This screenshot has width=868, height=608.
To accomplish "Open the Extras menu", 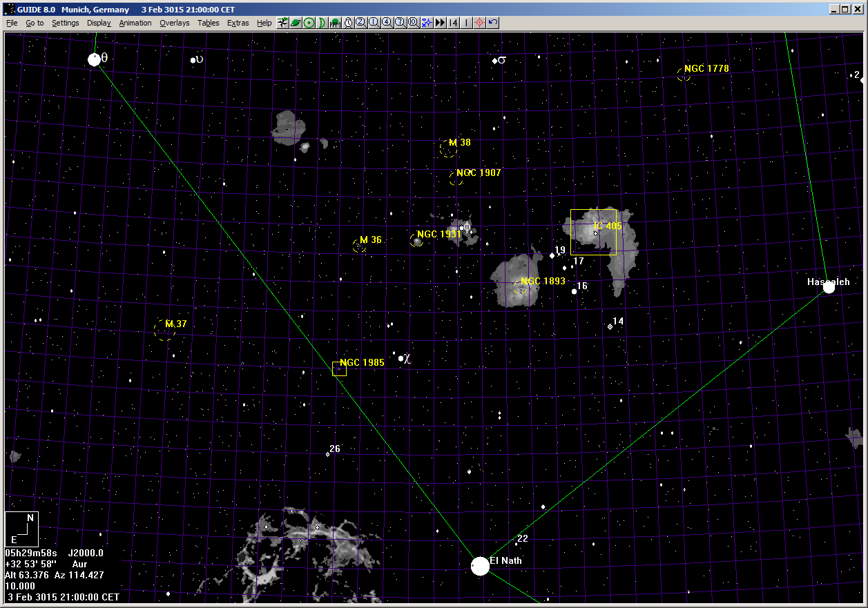I will coord(238,23).
